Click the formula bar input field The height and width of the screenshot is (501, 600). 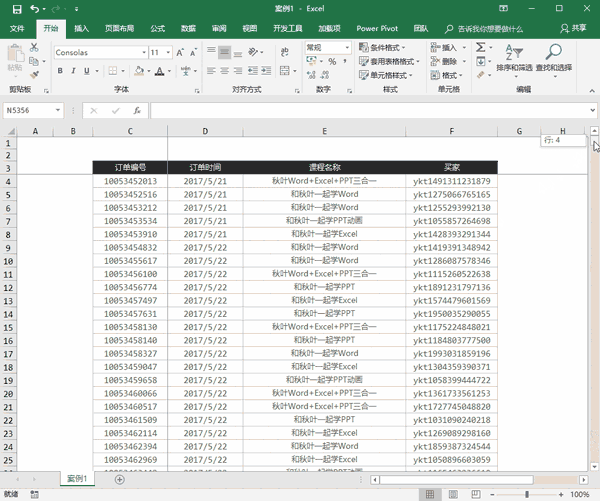coord(370,111)
